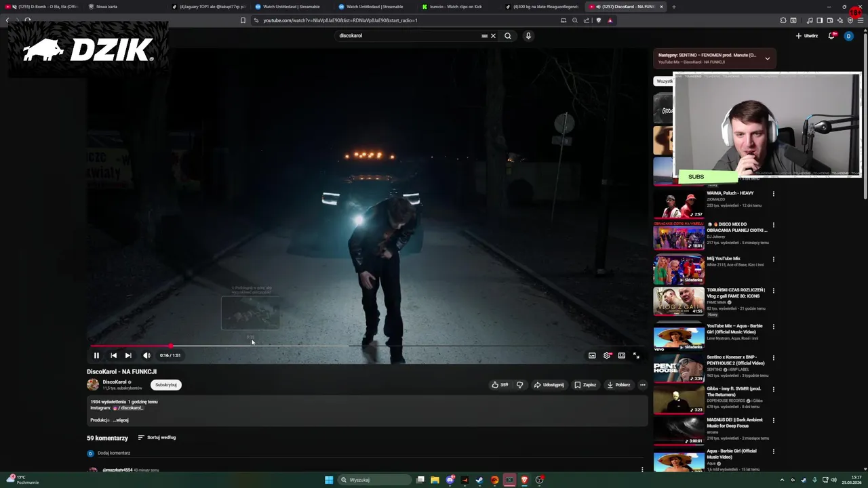Open the account avatar D menu

pos(848,36)
